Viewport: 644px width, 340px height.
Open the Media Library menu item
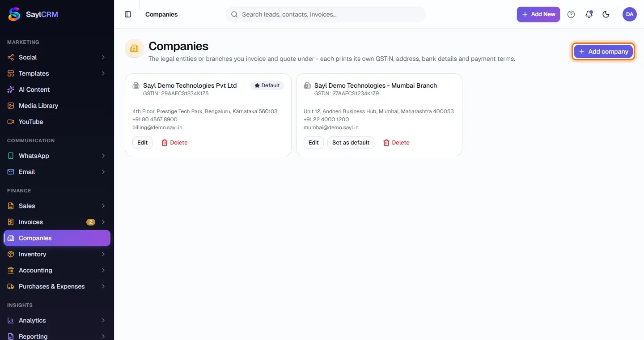pyautogui.click(x=57, y=106)
